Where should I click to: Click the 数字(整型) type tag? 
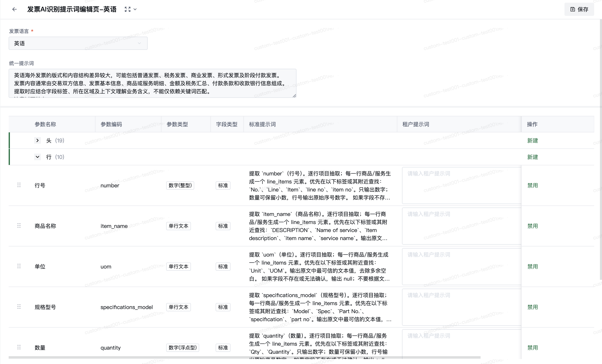pos(180,185)
